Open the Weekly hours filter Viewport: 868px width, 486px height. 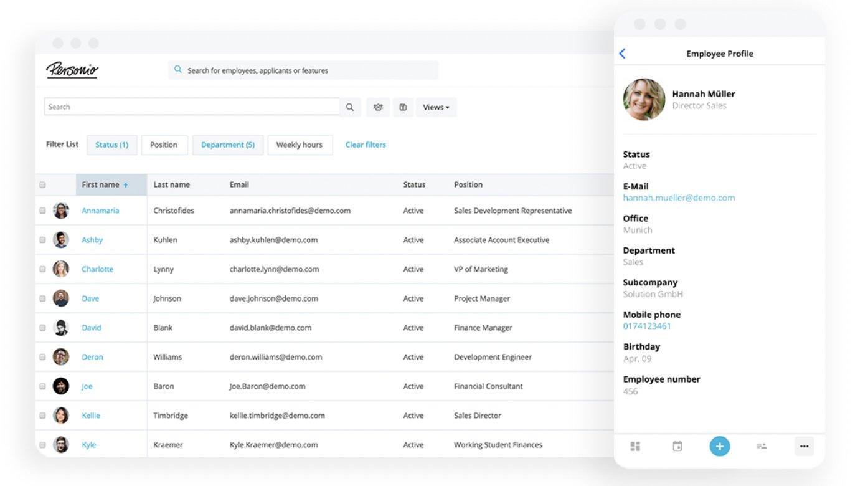[300, 145]
